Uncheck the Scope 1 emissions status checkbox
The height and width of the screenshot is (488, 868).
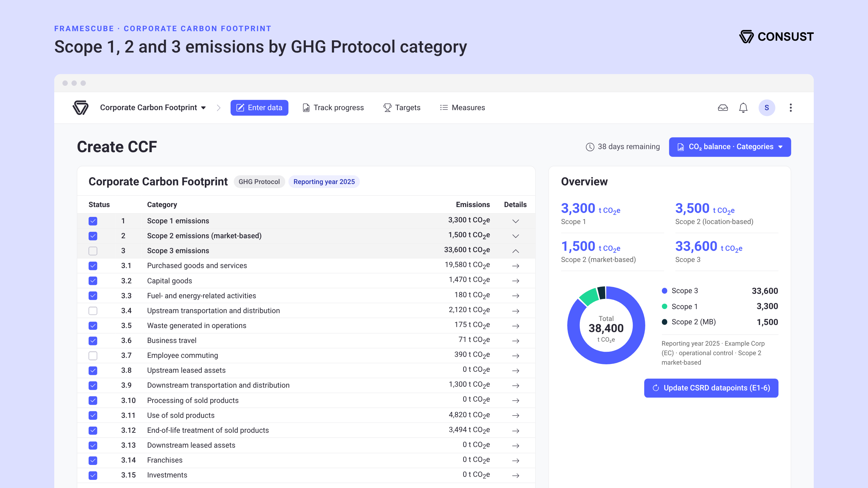tap(93, 221)
